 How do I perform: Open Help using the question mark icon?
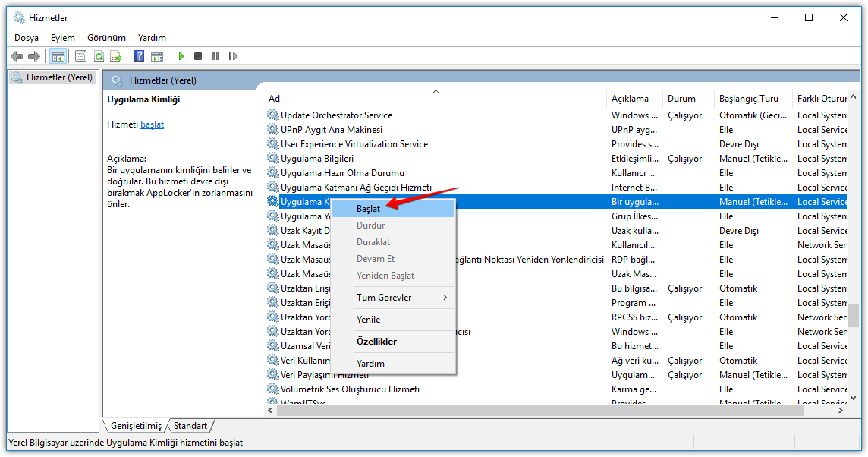click(x=138, y=55)
